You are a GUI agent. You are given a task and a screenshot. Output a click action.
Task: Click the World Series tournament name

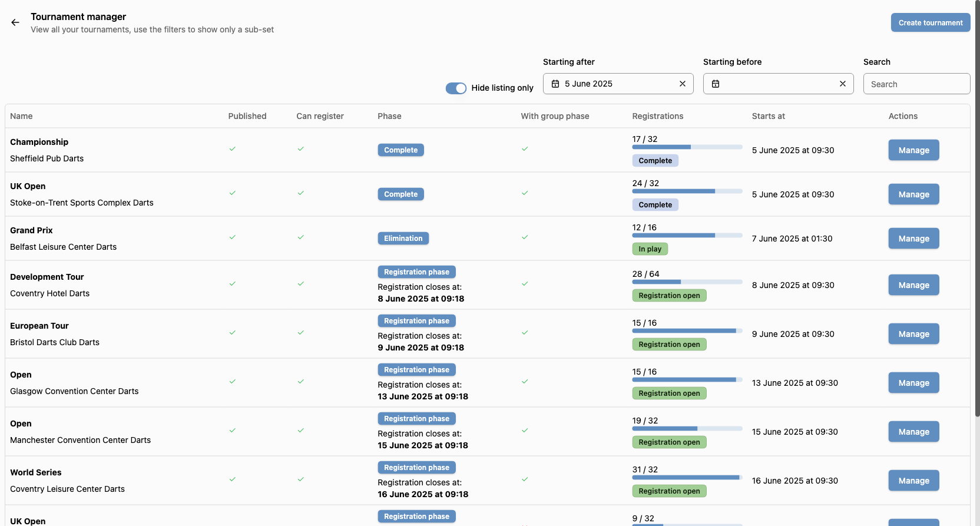point(36,472)
